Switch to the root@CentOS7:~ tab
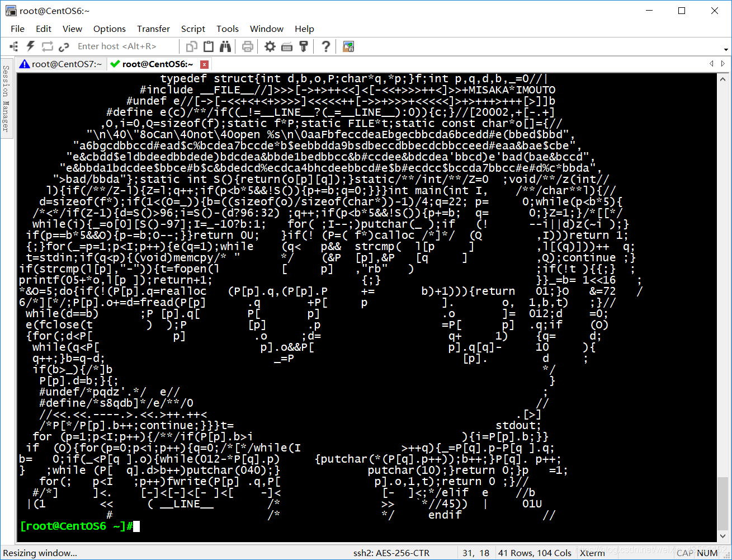Screen dimensions: 732x560 click(61, 64)
